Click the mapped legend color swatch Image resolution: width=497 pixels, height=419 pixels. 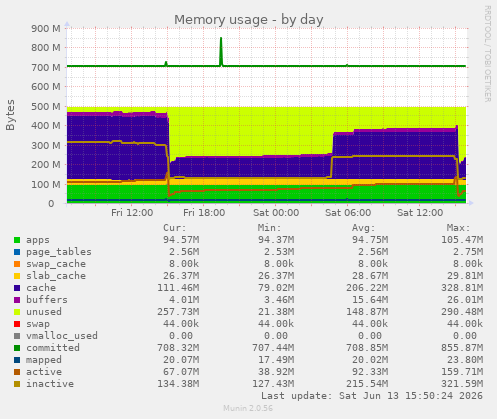point(17,360)
